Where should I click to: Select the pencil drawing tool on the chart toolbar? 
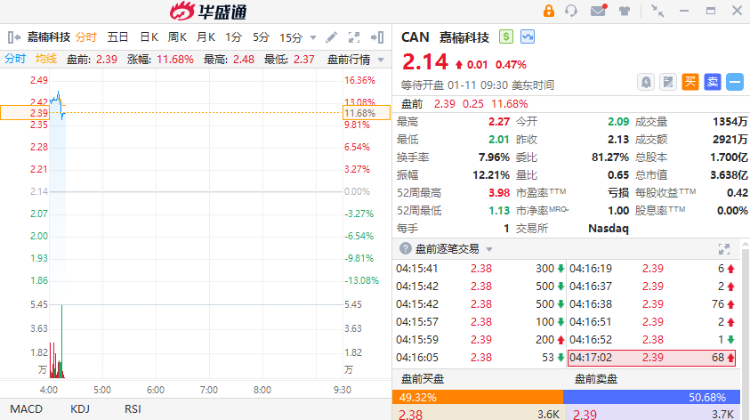point(331,37)
